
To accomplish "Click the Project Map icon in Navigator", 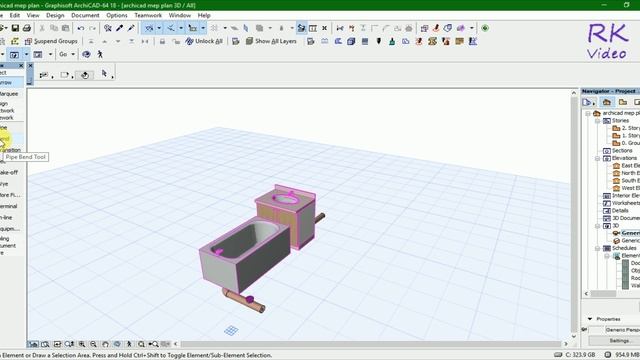I will pos(607,102).
